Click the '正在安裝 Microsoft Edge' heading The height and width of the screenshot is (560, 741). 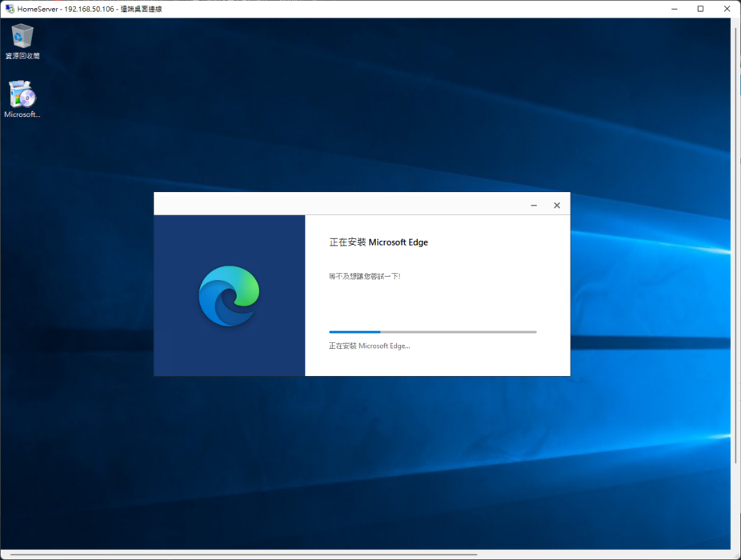point(379,242)
